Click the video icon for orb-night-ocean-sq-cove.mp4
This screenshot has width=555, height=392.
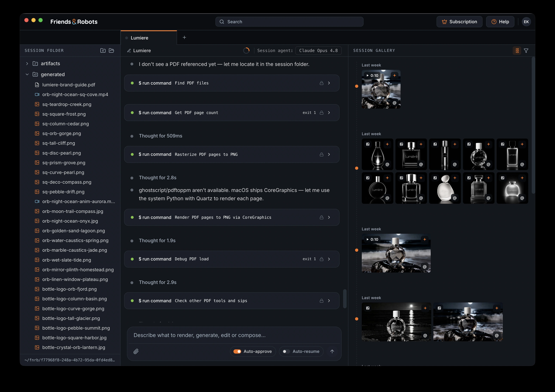[37, 94]
